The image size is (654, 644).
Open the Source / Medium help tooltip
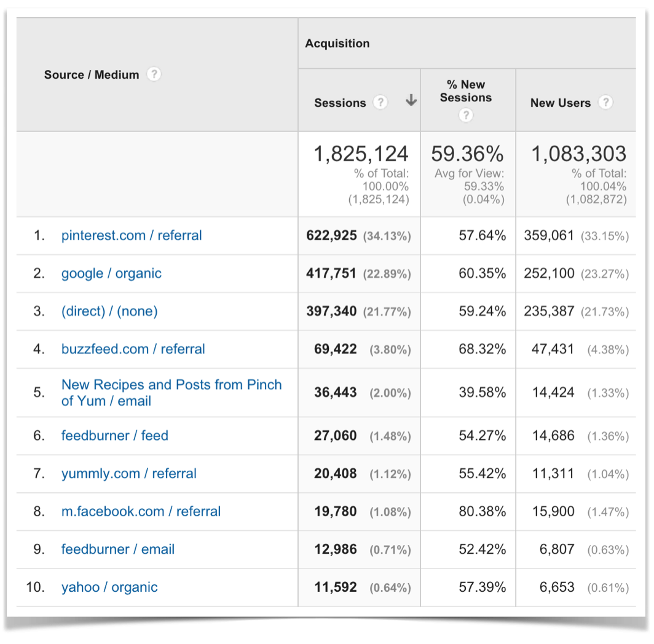[154, 74]
